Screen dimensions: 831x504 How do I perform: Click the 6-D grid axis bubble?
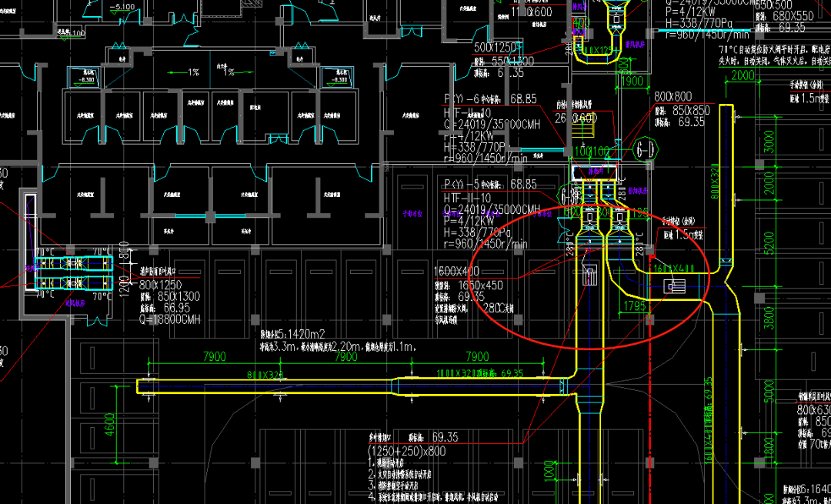[644, 149]
